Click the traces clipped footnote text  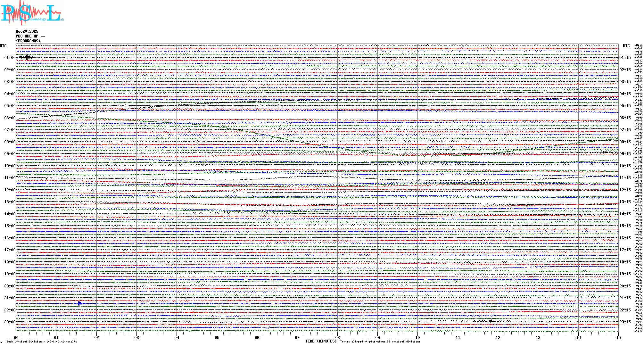(x=380, y=342)
